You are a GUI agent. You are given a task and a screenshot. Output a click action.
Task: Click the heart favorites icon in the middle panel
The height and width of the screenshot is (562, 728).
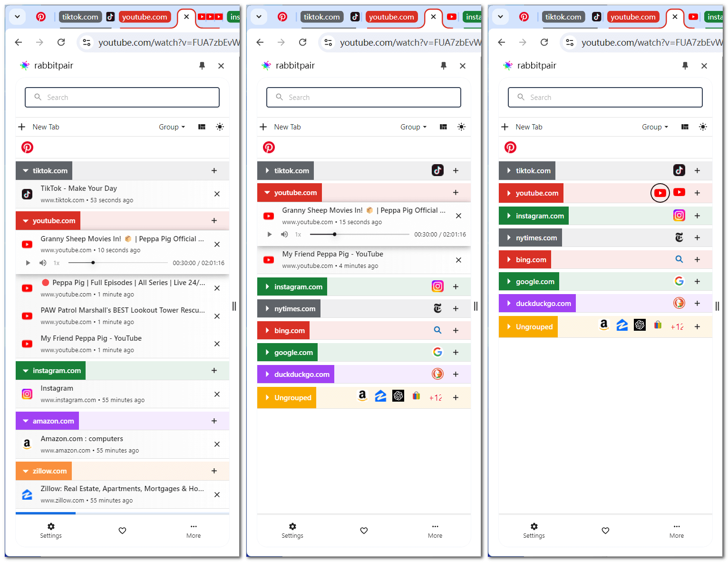pos(364,531)
